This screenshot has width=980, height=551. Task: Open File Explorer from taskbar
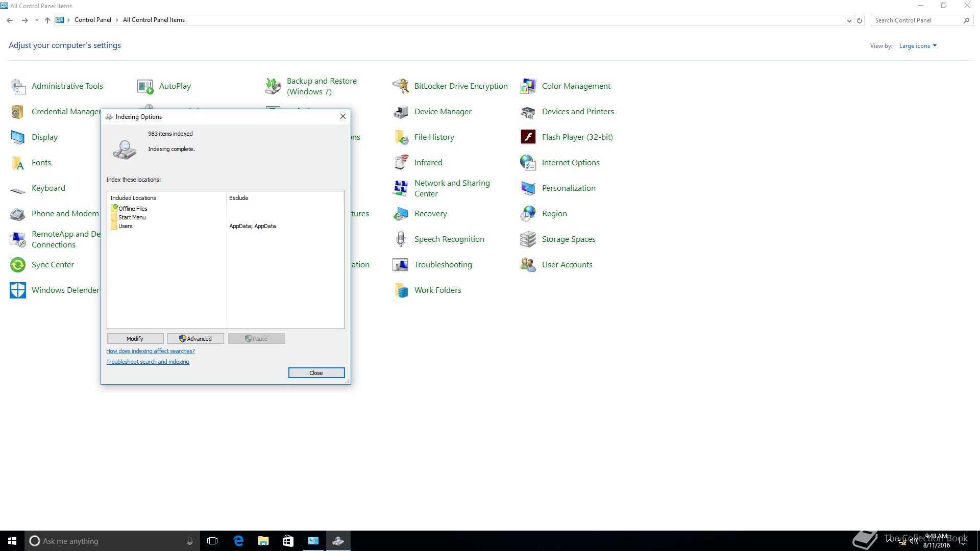tap(263, 541)
